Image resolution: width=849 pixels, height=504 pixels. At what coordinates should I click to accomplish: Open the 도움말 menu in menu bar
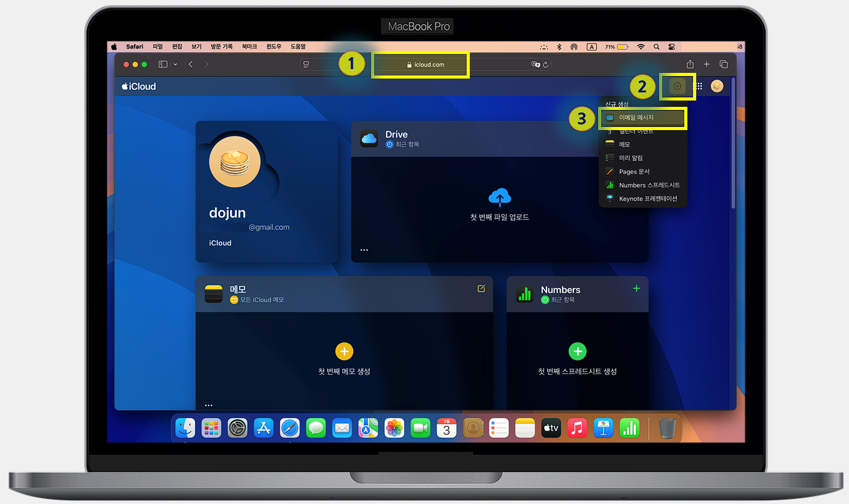298,47
